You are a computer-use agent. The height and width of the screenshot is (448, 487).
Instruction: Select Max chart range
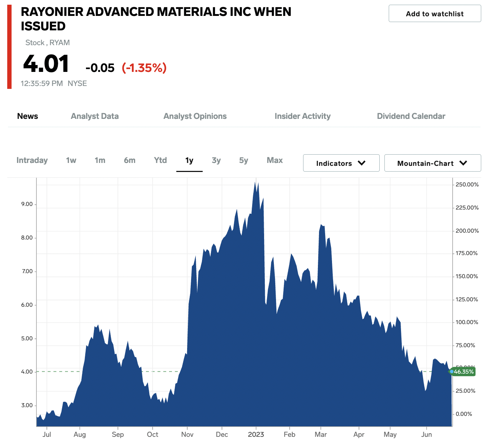(275, 160)
